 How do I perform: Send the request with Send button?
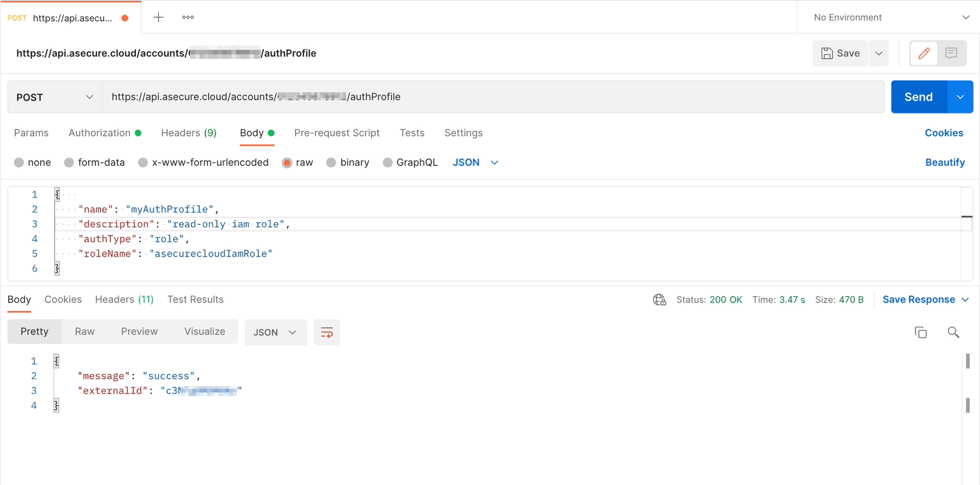pyautogui.click(x=919, y=97)
